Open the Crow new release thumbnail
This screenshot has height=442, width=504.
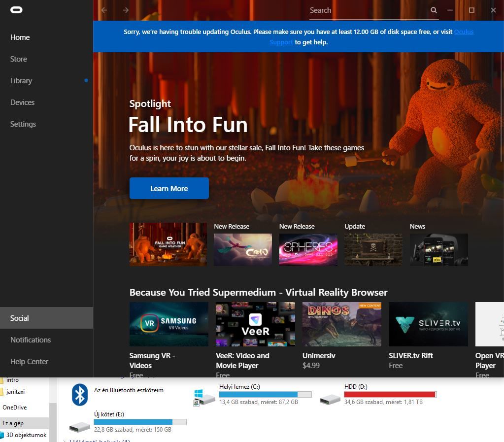tap(243, 250)
